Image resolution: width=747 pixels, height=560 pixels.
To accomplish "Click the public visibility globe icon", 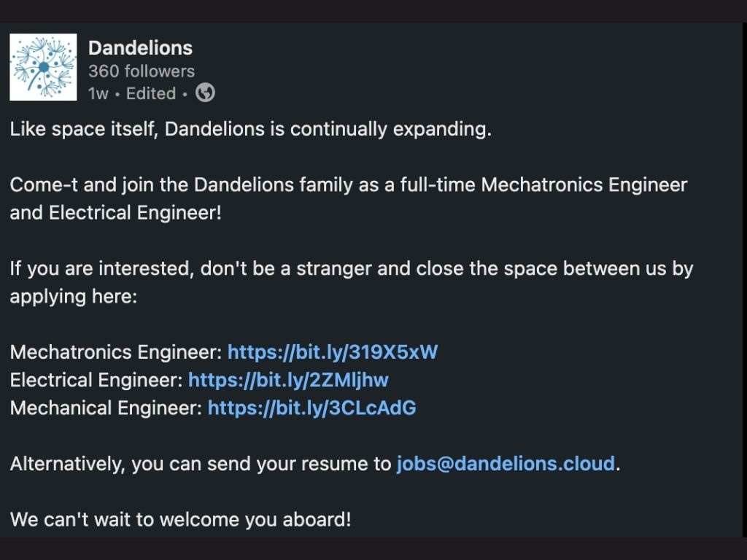I will click(x=205, y=93).
